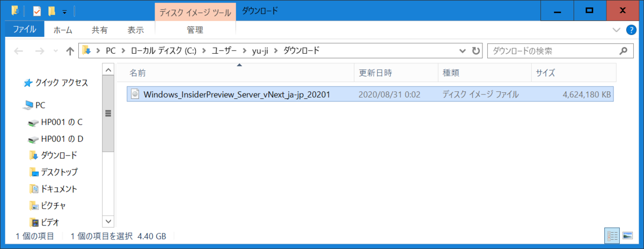Open ダウンロード in the navigation pane
Viewport: 644px width, 249px height.
coord(59,156)
